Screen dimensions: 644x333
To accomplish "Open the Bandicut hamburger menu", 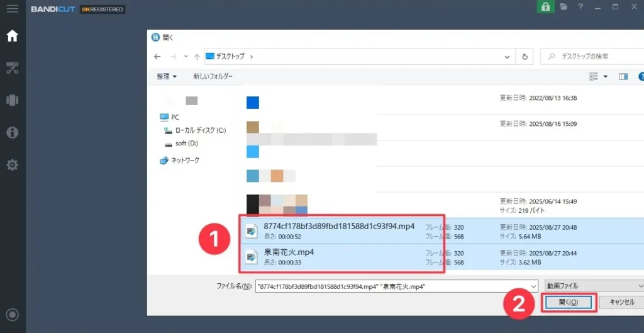I will [x=12, y=8].
